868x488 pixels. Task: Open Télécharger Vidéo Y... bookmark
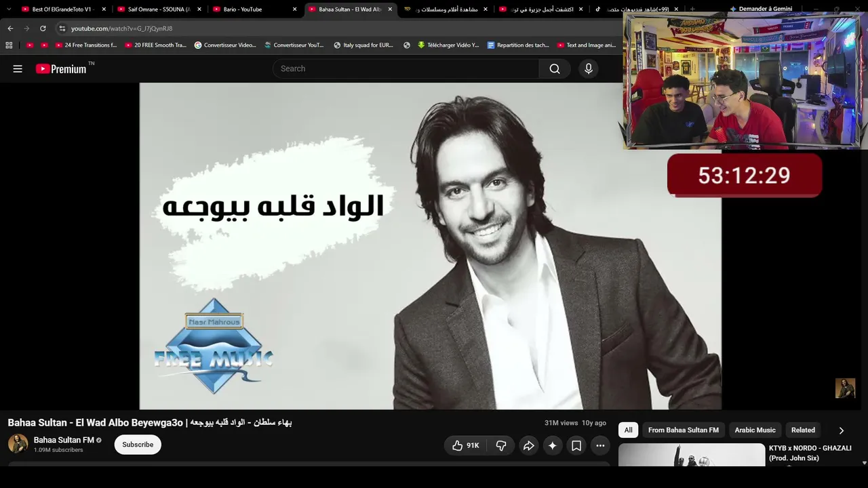coord(448,45)
